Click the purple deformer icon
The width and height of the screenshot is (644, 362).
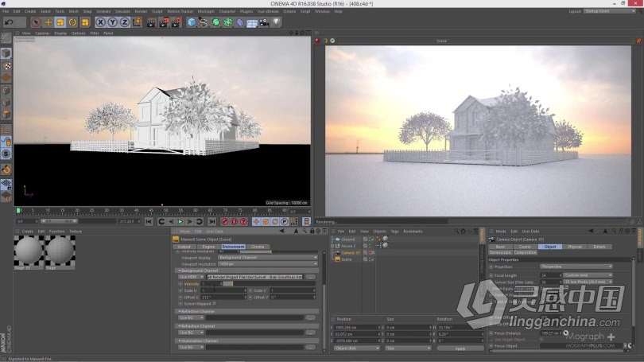pyautogui.click(x=240, y=22)
